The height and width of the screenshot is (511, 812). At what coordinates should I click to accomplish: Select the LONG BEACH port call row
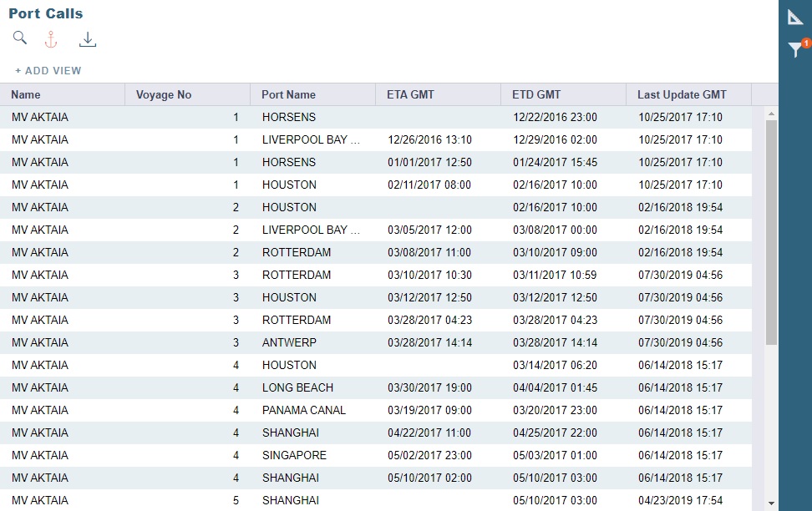tap(334, 387)
